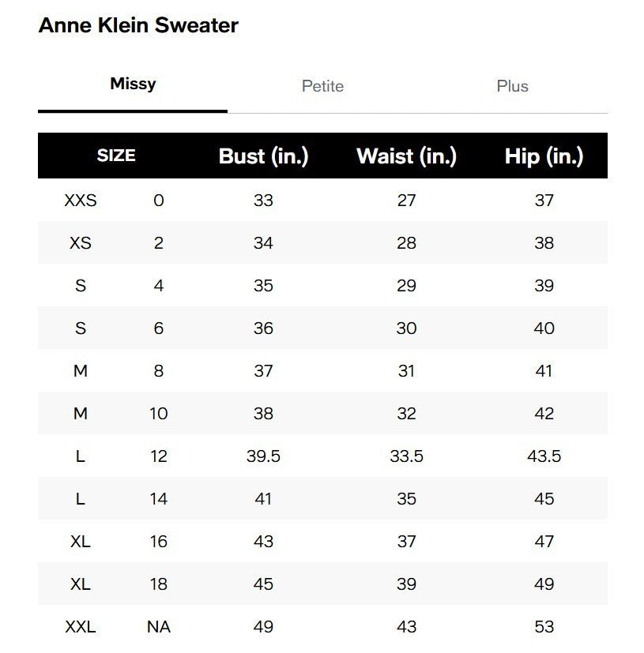The height and width of the screenshot is (653, 644).
Task: Click the size 4 cell
Action: pos(158,286)
